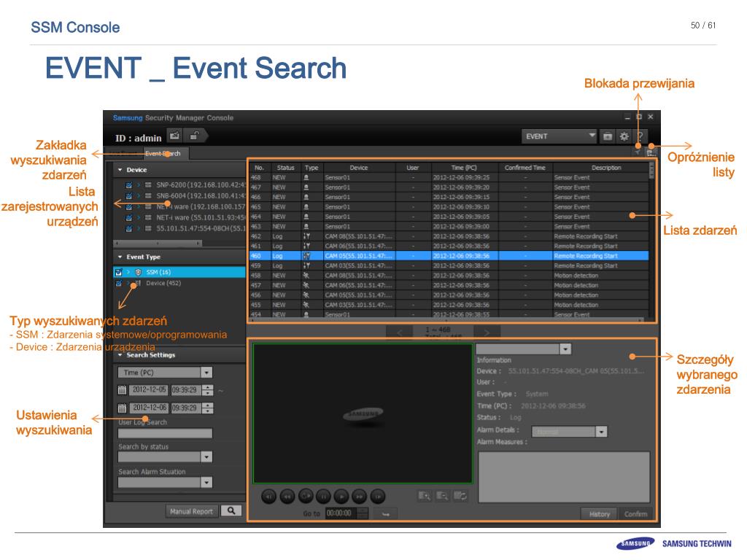Select event row 459 Remote Recording Start
Screen dimensions: 747x560
click(449, 265)
